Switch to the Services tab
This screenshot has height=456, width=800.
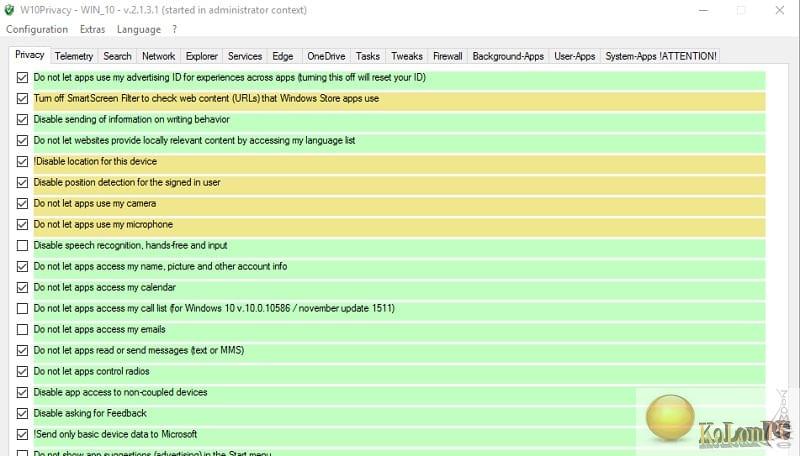point(244,56)
